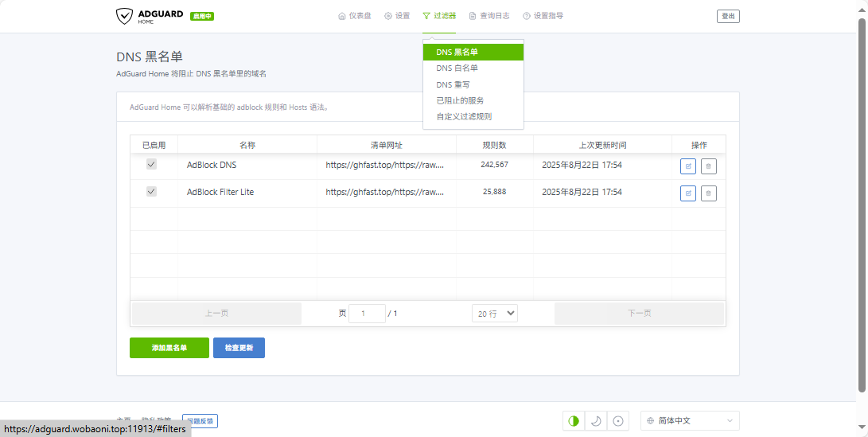
Task: Sort by 名称 column header
Action: tap(247, 145)
